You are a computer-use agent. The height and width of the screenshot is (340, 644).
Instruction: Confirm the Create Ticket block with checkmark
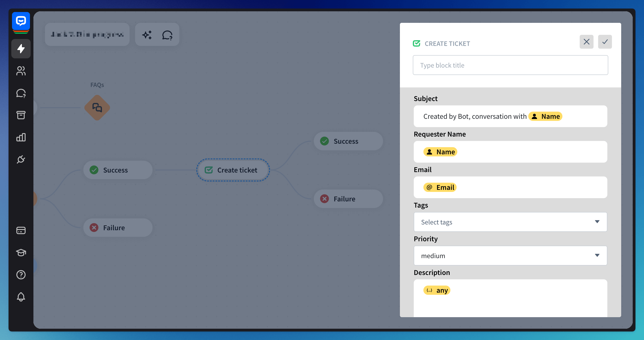605,42
